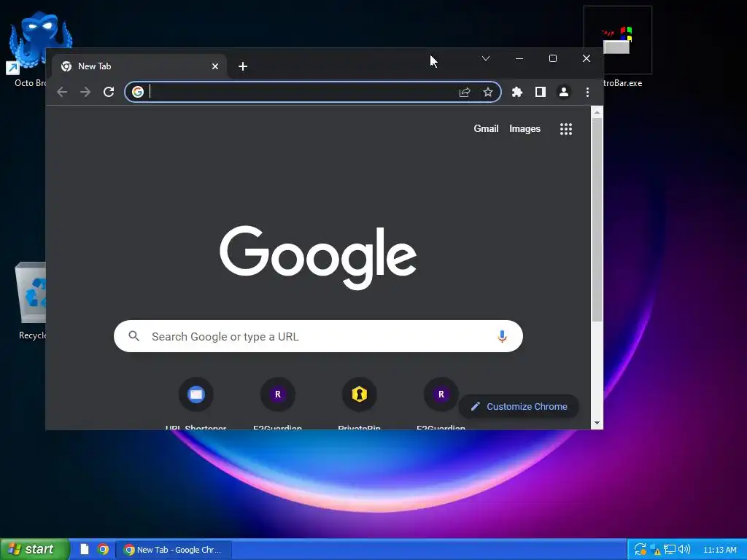Open Chrome's three-dot menu
Screen dimensions: 747x560
587,92
